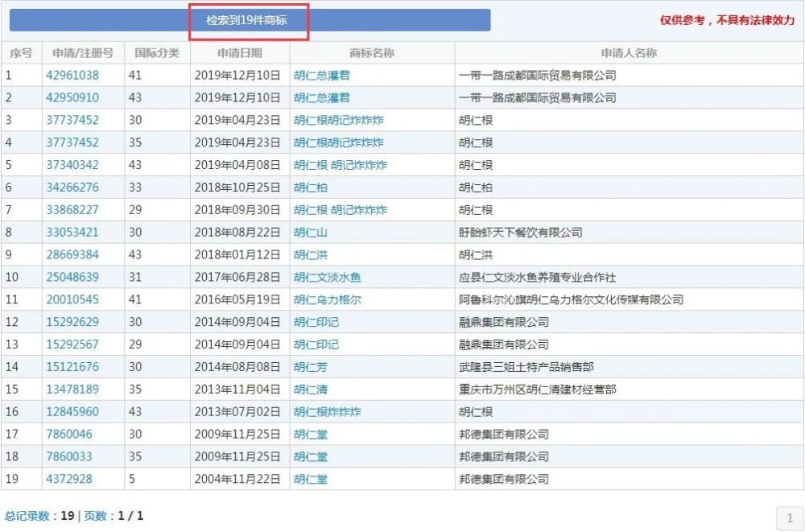Open trademark 胡仁堂 dated 2004年11月22日
The width and height of the screenshot is (805, 532).
[x=311, y=479]
